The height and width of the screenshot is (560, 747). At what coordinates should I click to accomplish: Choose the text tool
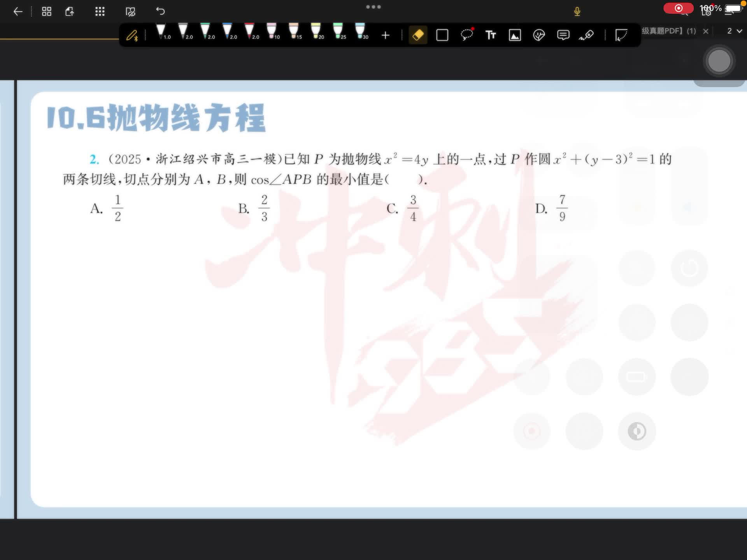[491, 35]
